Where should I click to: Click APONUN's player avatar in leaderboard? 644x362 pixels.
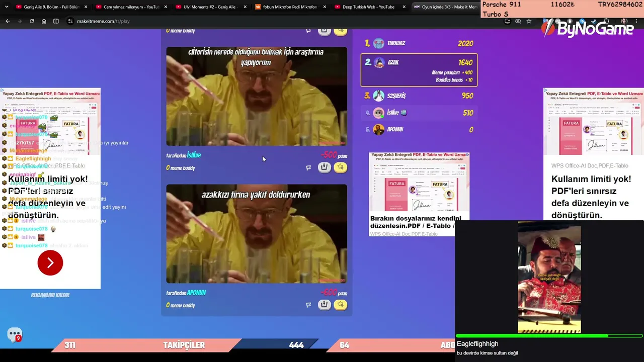pyautogui.click(x=378, y=130)
